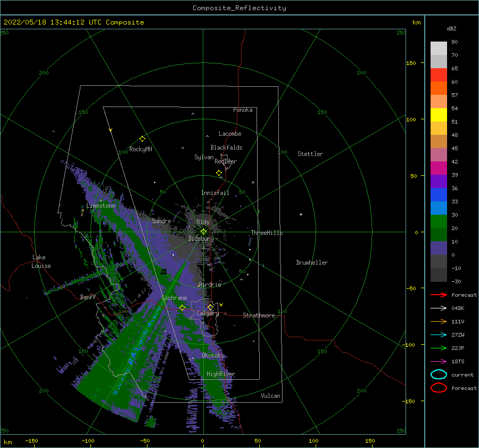Click the yellow diamond marker south of RedDeer
This screenshot has height=448, width=479.
[x=219, y=173]
